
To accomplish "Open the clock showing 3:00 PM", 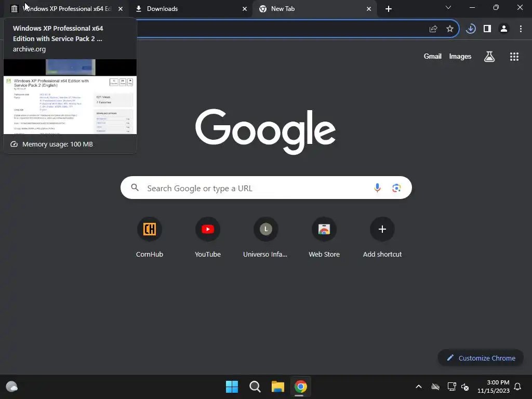I will coord(494,387).
